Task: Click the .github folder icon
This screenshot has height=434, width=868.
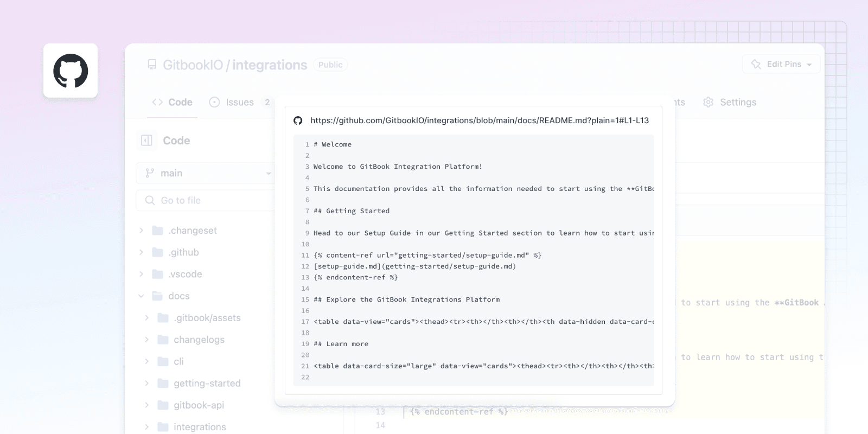Action: click(157, 252)
